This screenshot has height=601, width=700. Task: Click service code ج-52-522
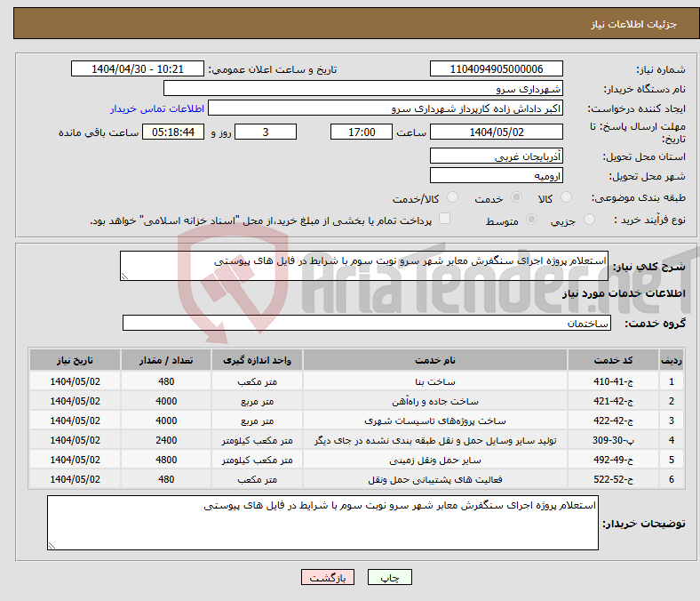(x=614, y=479)
